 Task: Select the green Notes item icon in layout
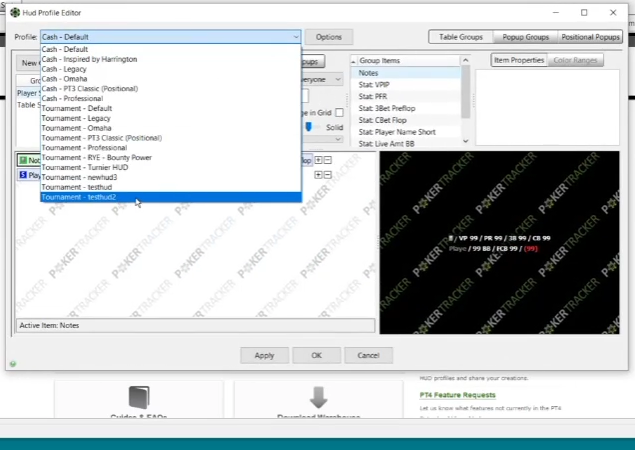coord(23,160)
